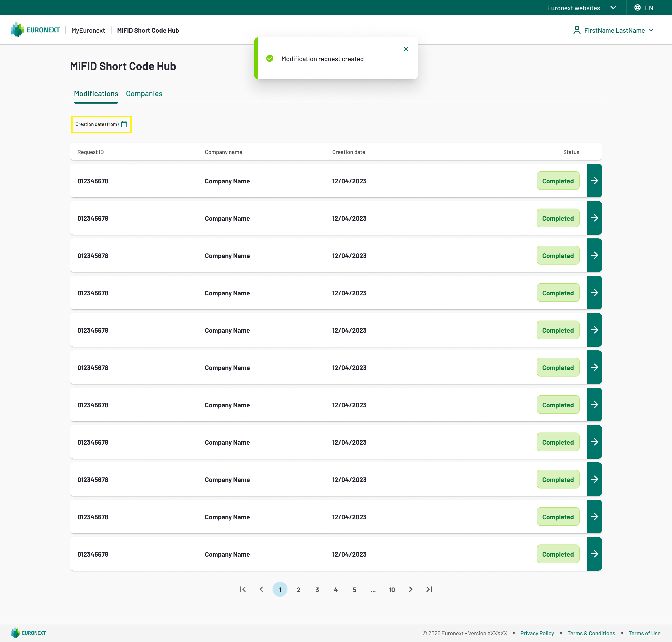Open the last request row's arrow button
Image resolution: width=672 pixels, height=642 pixels.
coord(594,554)
